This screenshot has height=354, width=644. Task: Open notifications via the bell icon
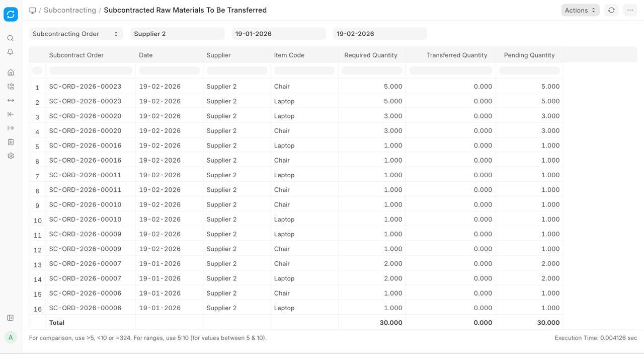pyautogui.click(x=11, y=52)
